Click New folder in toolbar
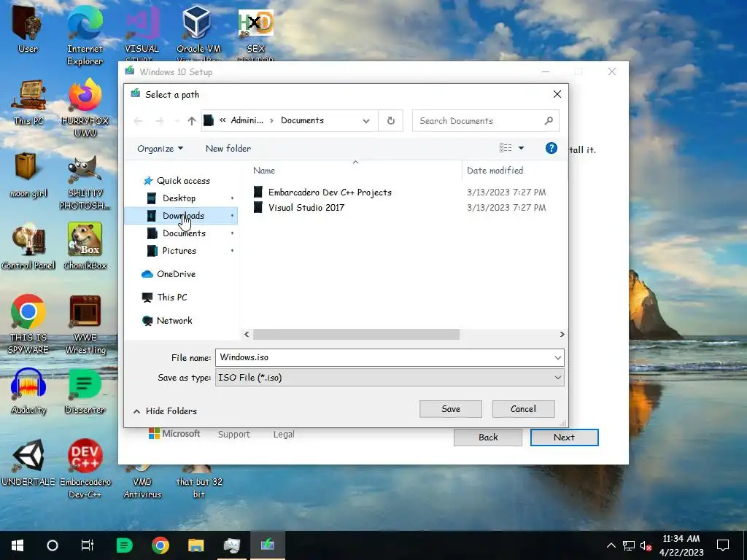The width and height of the screenshot is (747, 560). tap(228, 149)
